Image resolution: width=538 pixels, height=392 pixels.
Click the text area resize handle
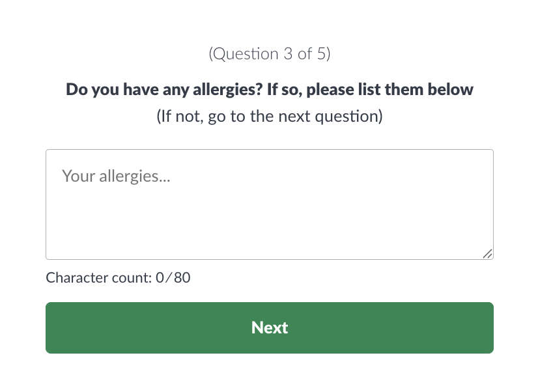(487, 253)
